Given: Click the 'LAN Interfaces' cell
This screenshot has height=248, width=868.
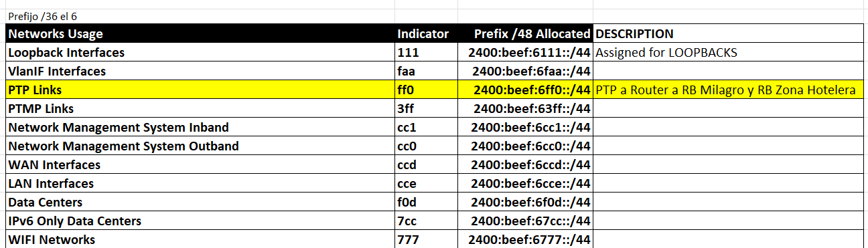Looking at the screenshot, I should [x=200, y=183].
